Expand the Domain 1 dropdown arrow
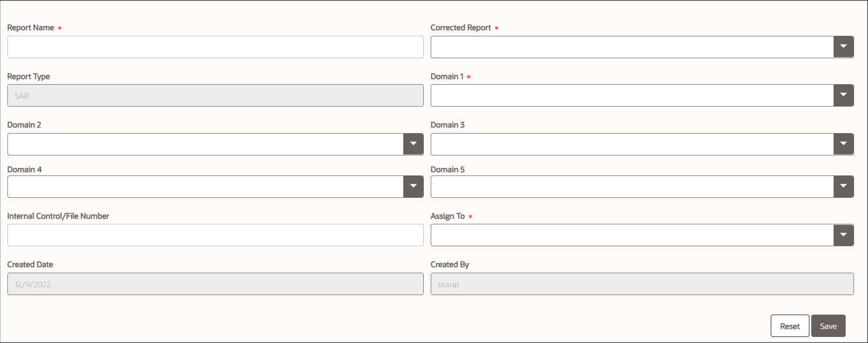The width and height of the screenshot is (868, 343). [843, 95]
